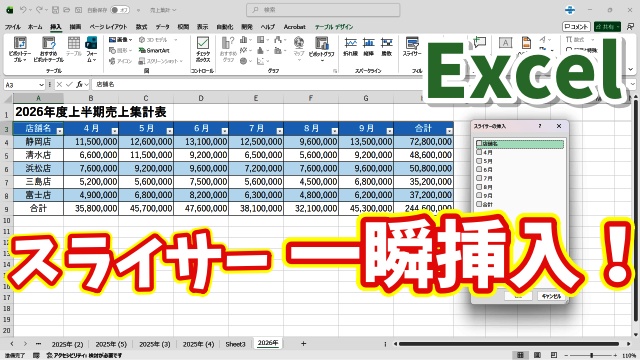This screenshot has height=360, width=640.
Task: Insert a SmartArt graphic
Action: 154,51
